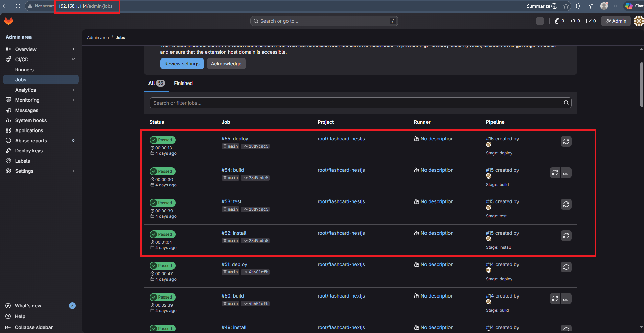Click the Review settings button
This screenshot has height=333, width=644.
[182, 64]
